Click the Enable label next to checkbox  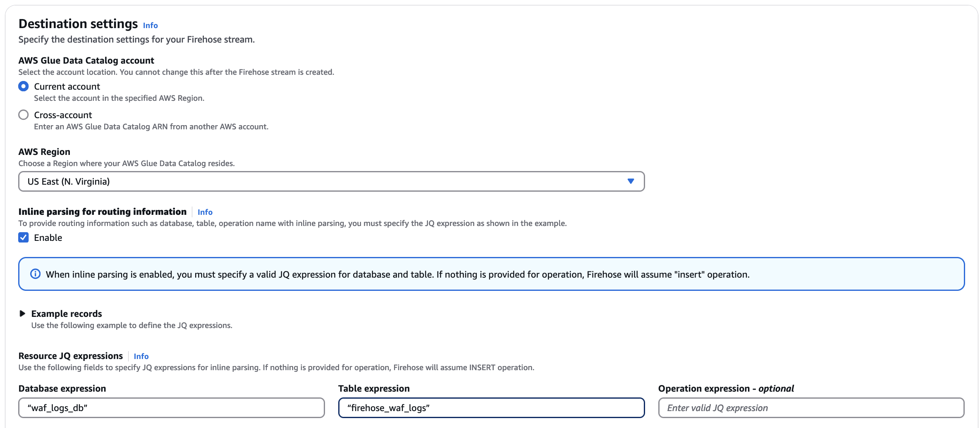pos(48,238)
